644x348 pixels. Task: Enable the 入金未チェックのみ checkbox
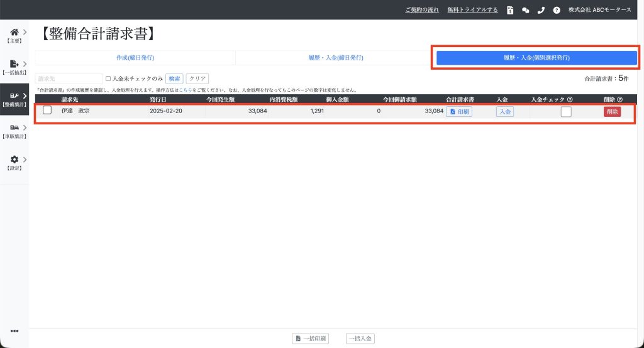coord(108,79)
